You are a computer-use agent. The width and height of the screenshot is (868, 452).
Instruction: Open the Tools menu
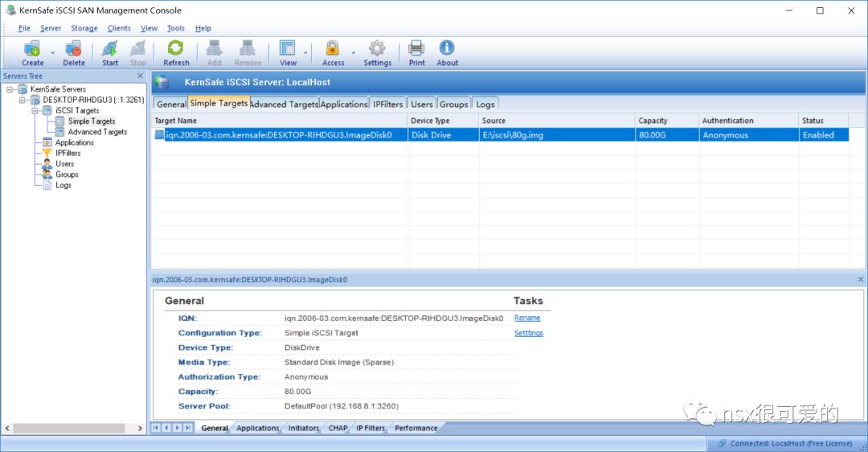[x=176, y=28]
